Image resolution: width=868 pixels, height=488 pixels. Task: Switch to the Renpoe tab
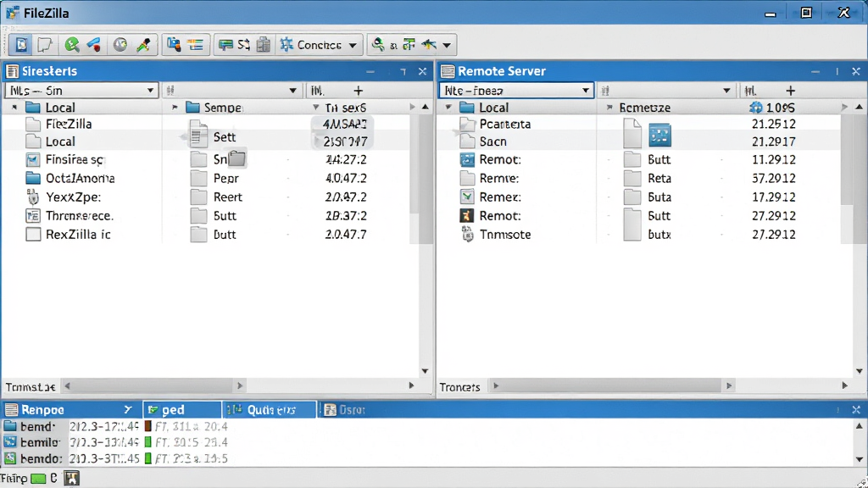72,410
